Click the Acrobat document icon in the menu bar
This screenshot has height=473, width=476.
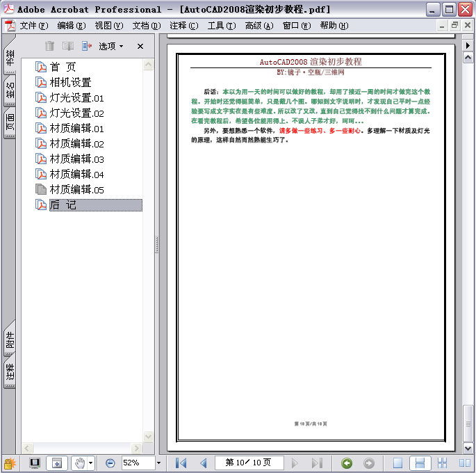(x=10, y=26)
